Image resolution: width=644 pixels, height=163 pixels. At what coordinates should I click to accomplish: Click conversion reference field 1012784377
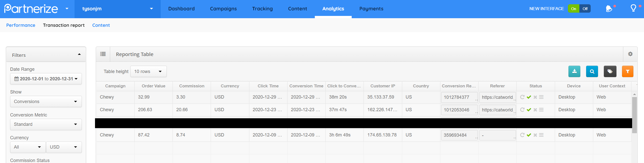pyautogui.click(x=459, y=97)
